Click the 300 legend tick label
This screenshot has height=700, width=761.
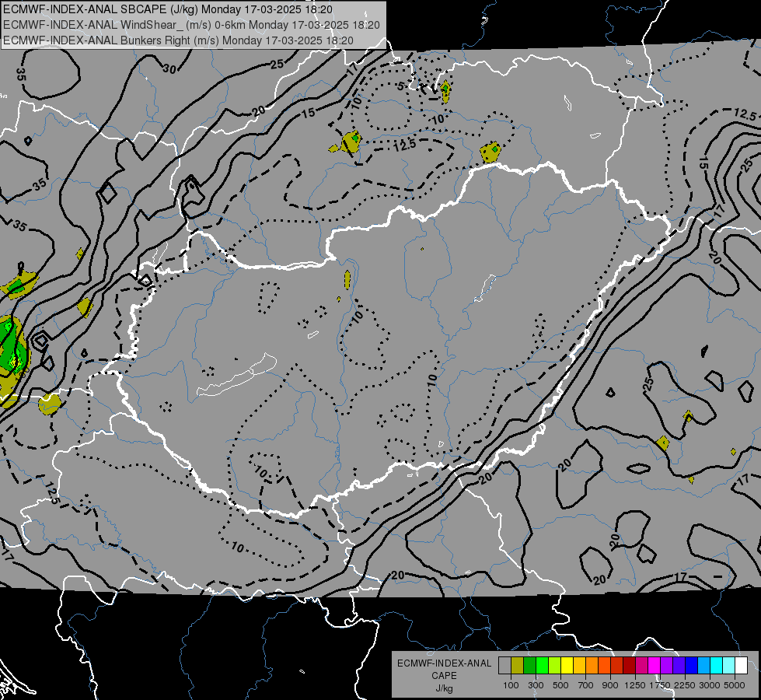coord(536,685)
